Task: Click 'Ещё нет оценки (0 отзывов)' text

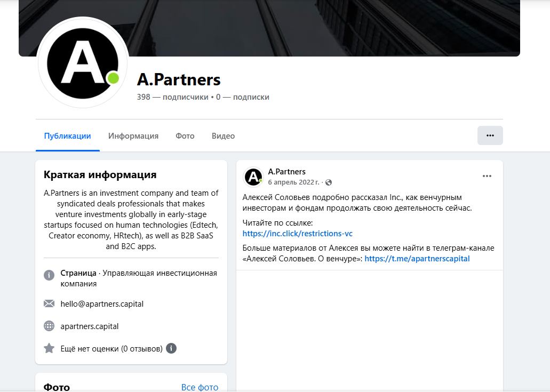Action: coord(111,349)
